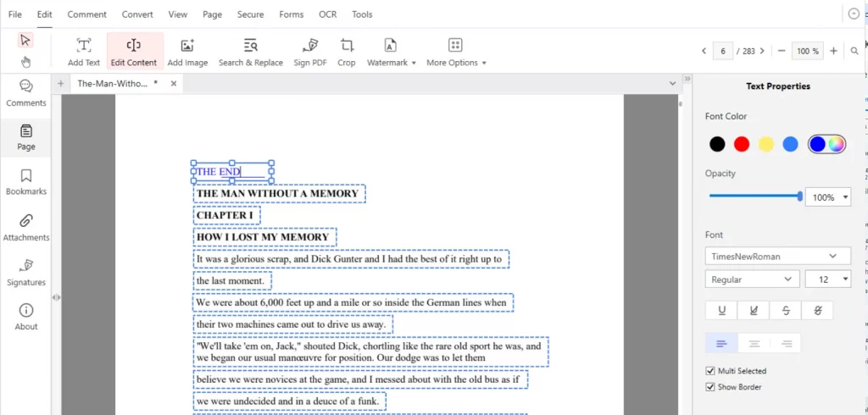Open the View menu
The width and height of the screenshot is (868, 415).
pyautogui.click(x=178, y=14)
